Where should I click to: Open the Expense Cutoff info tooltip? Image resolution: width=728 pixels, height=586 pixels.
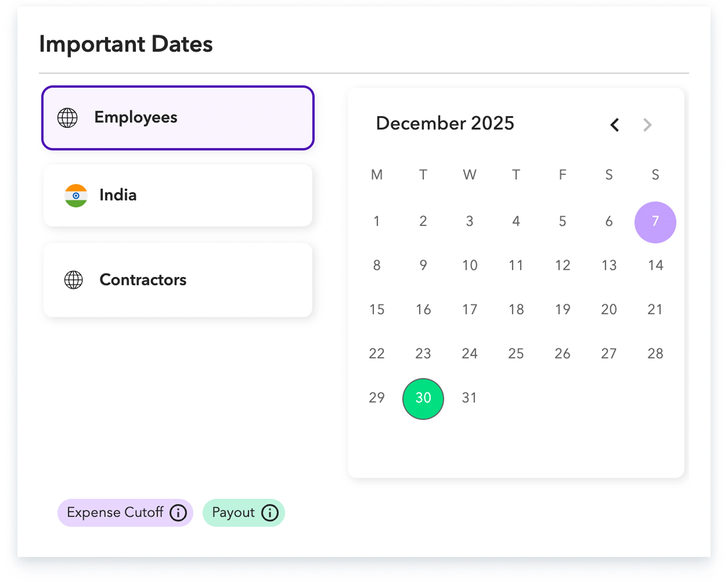[x=178, y=512]
